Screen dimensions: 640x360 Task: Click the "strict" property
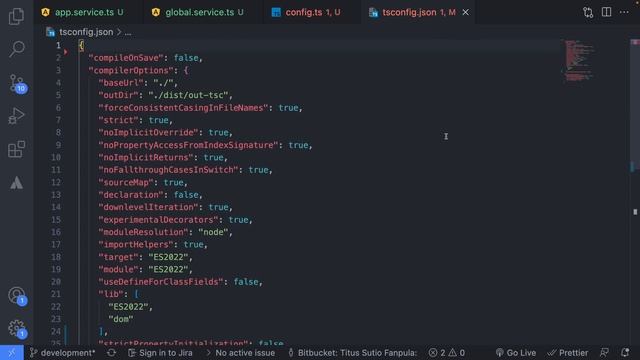coord(118,120)
